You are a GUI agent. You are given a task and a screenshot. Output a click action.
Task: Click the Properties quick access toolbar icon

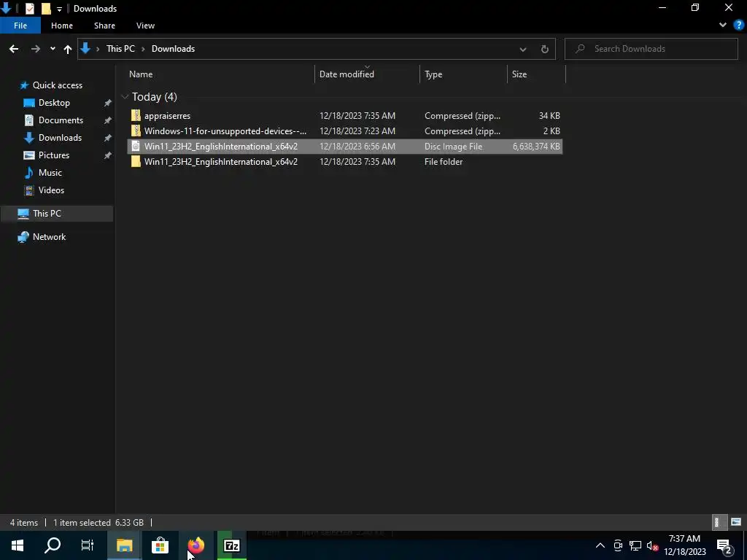click(29, 9)
